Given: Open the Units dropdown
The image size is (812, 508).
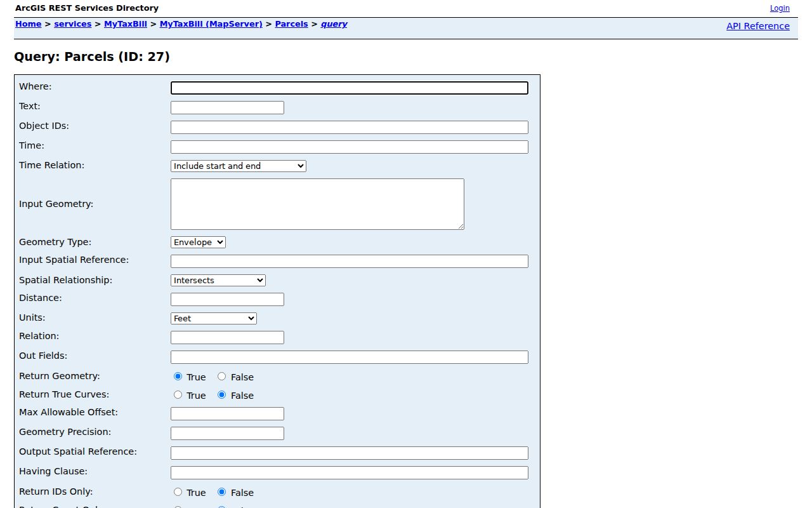Looking at the screenshot, I should 214,318.
